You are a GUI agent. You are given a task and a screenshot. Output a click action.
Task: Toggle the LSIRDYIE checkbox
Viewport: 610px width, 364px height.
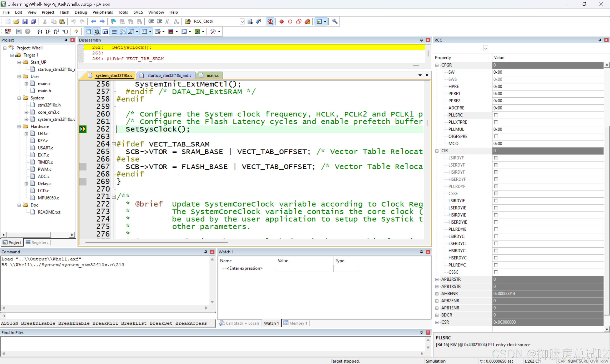click(x=496, y=200)
